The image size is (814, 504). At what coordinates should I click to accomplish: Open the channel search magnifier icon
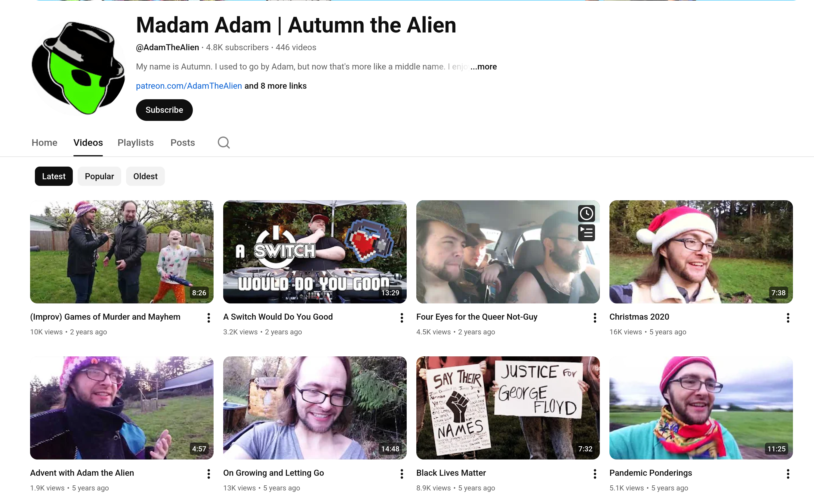tap(224, 143)
